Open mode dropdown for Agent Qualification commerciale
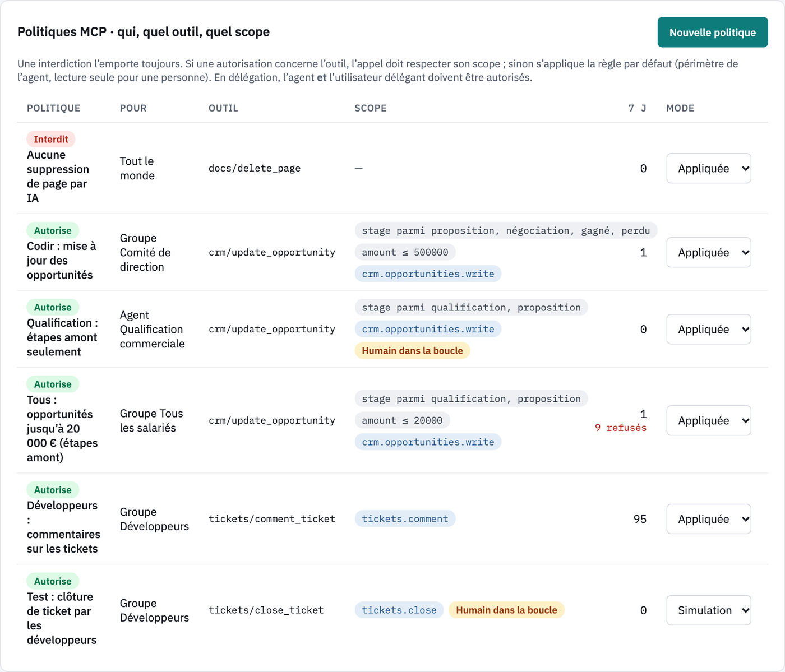 point(709,329)
